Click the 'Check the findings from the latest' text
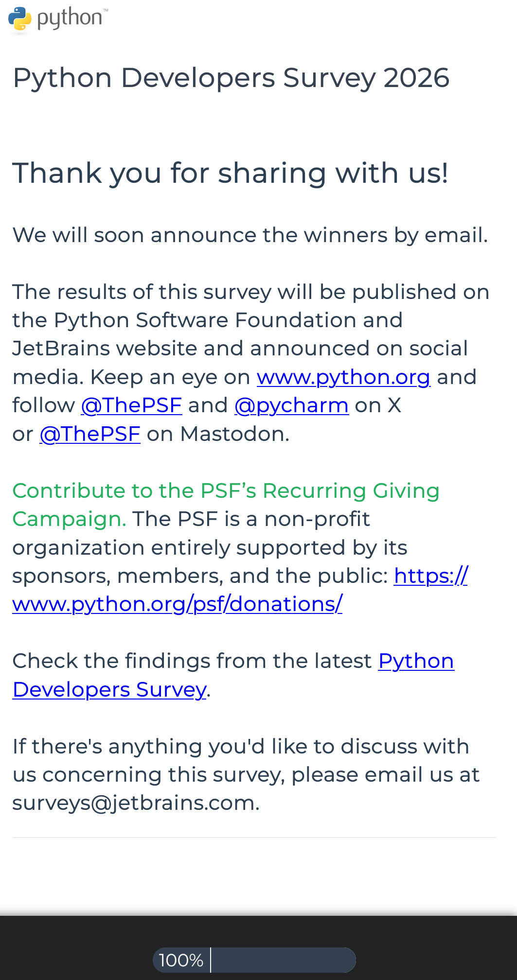 point(192,661)
